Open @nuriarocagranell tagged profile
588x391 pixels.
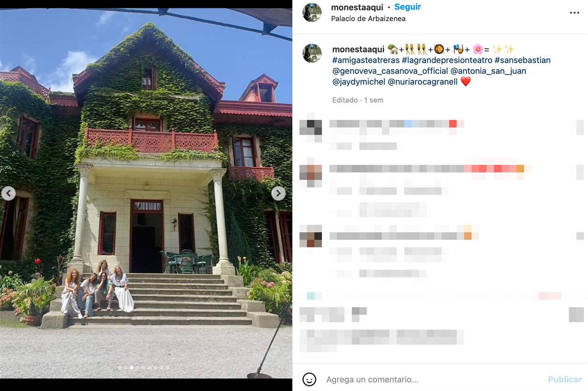(x=422, y=82)
